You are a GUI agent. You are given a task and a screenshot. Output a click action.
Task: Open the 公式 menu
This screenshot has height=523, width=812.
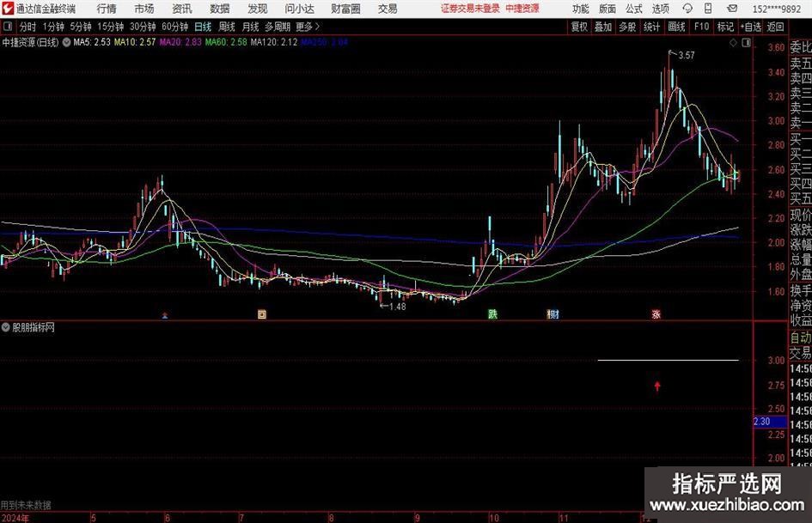(x=634, y=9)
